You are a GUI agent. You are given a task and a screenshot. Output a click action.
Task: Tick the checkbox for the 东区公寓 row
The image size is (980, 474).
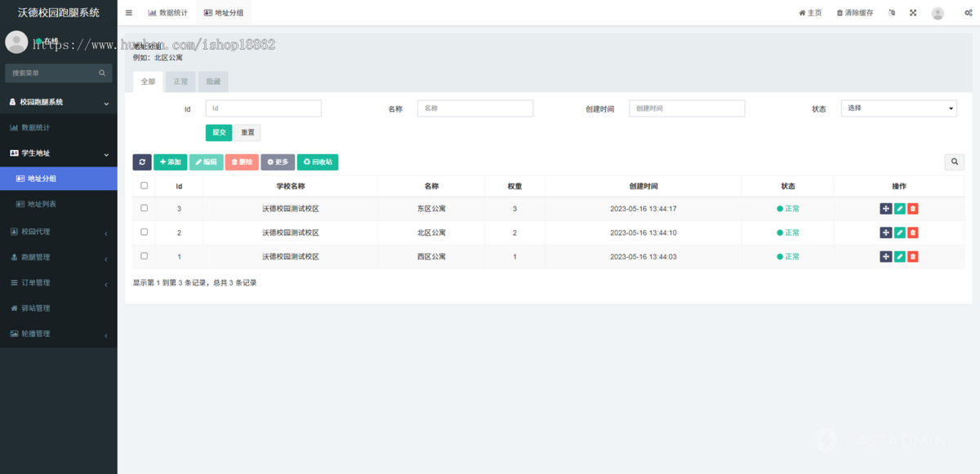click(145, 208)
